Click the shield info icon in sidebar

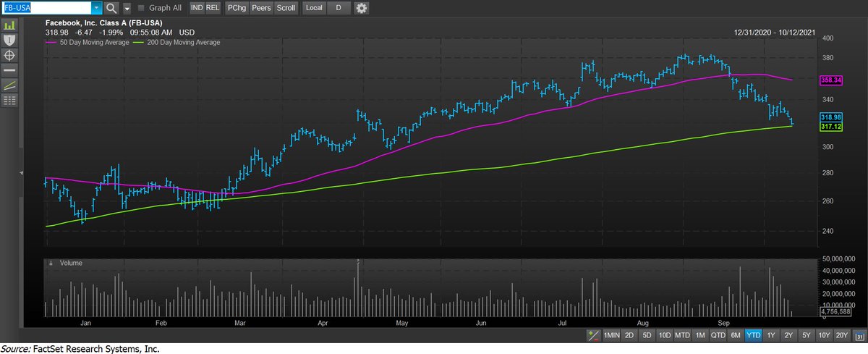coord(9,40)
